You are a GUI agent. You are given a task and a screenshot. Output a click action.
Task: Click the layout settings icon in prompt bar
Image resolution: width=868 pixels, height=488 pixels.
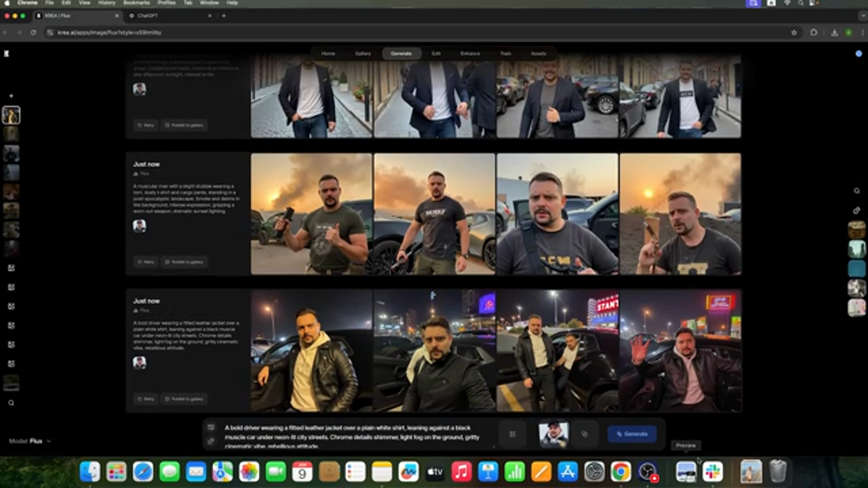click(513, 434)
